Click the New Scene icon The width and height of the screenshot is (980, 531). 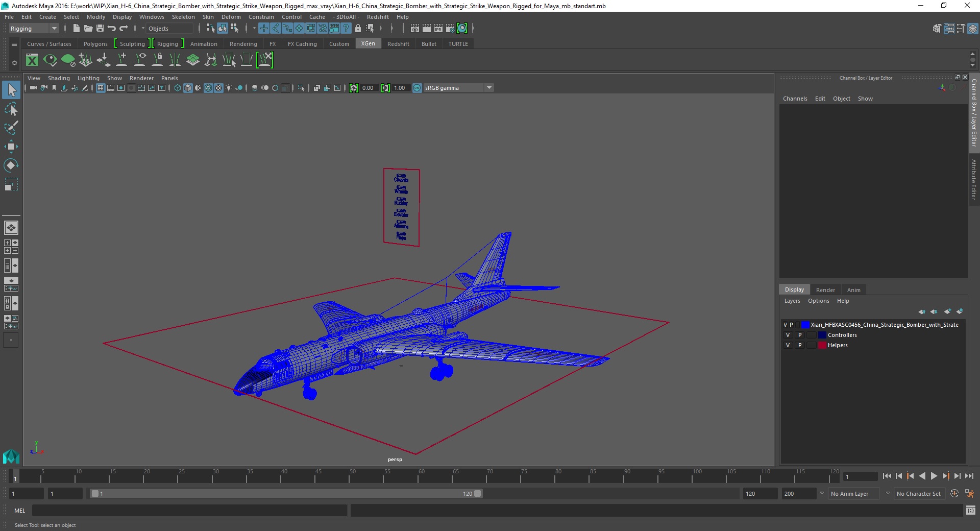76,29
